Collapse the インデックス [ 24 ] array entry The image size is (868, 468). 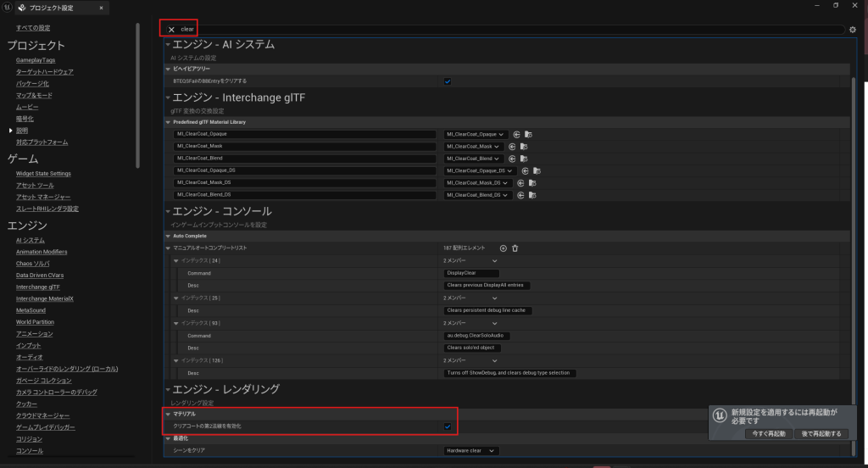[175, 260]
